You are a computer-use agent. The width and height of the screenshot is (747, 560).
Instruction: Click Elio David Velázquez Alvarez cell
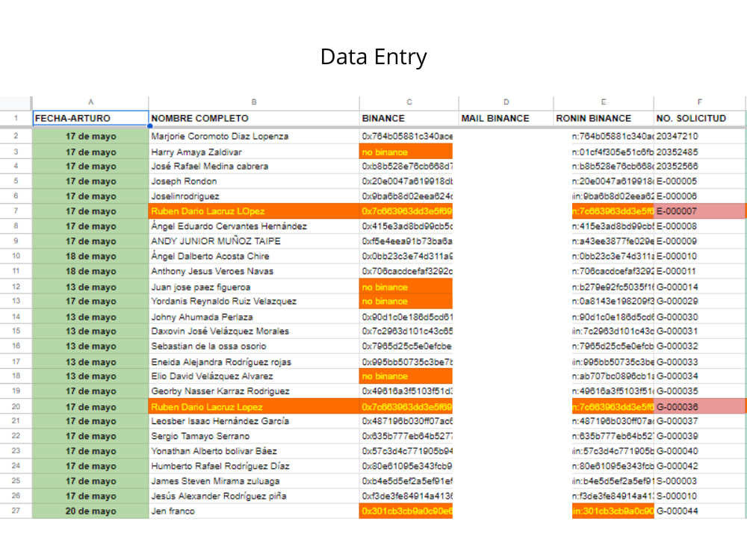(254, 376)
